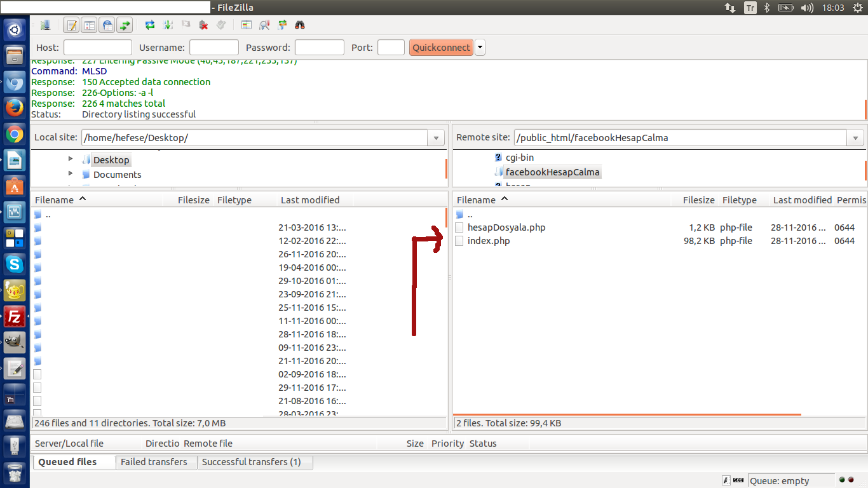868x488 pixels.
Task: Open the Quickconnect history dropdown arrow
Action: pos(480,48)
